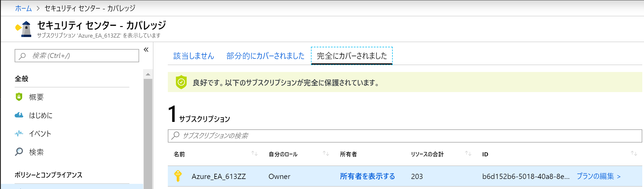Click the 全般 section heading
The image size is (644, 189).
point(22,79)
